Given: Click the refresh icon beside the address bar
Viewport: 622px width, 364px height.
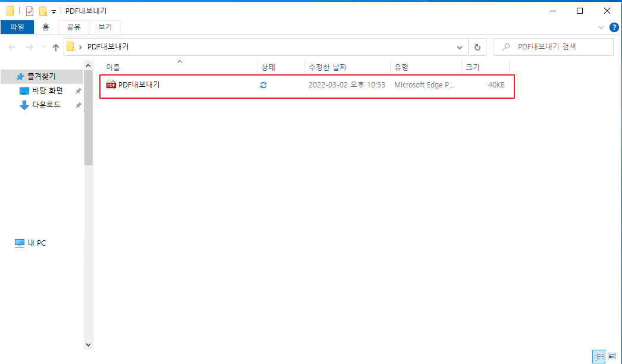Looking at the screenshot, I should 477,46.
